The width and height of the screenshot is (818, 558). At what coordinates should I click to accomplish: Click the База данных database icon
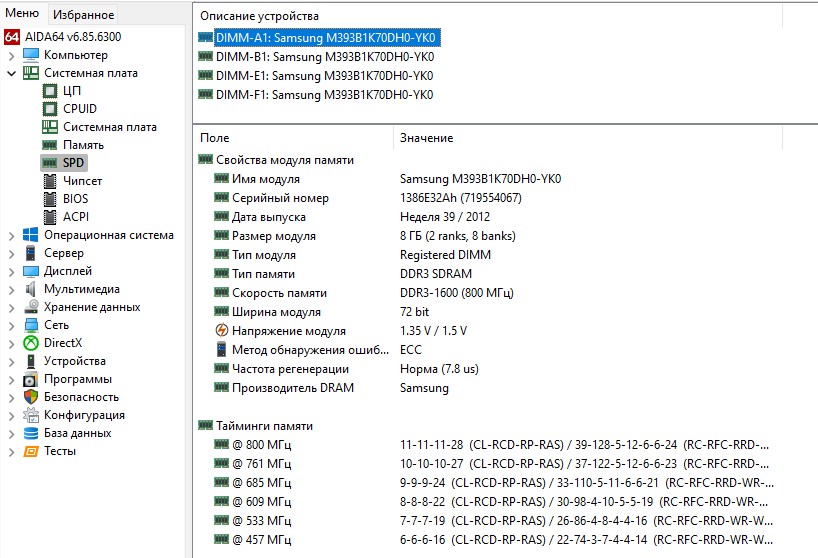click(x=31, y=433)
